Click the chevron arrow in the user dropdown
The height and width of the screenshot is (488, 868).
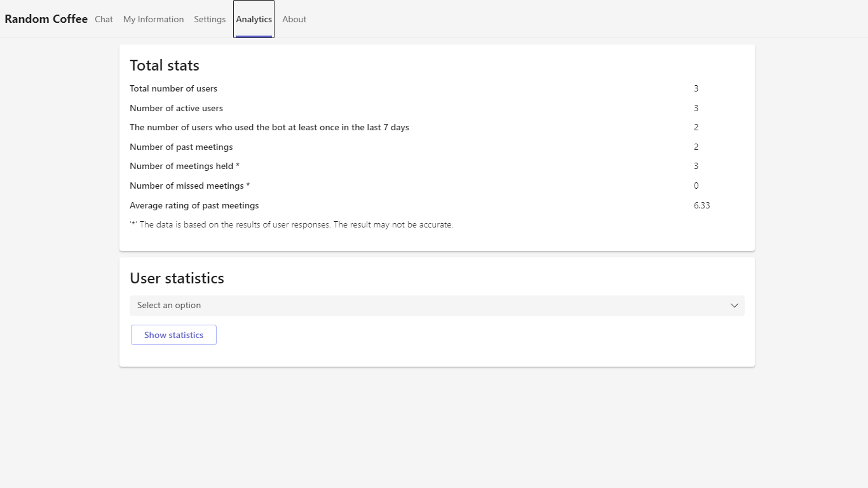click(x=734, y=306)
